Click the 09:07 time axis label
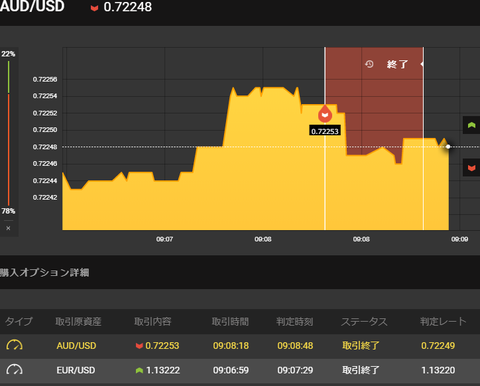Viewport: 480px width, 386px height. [165, 239]
